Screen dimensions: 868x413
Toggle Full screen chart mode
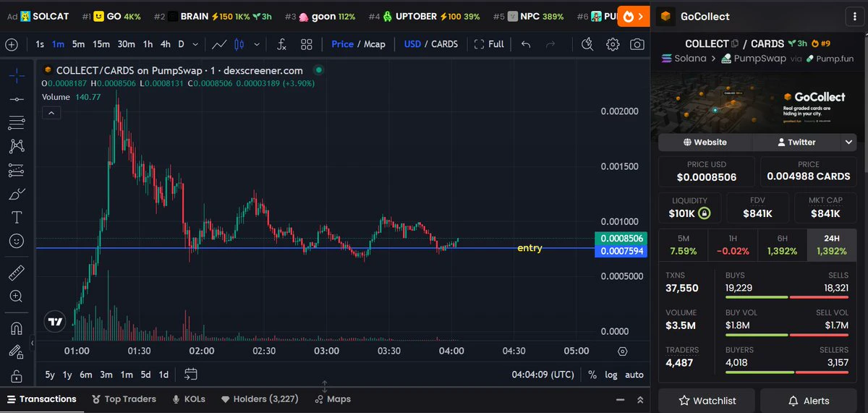(489, 44)
